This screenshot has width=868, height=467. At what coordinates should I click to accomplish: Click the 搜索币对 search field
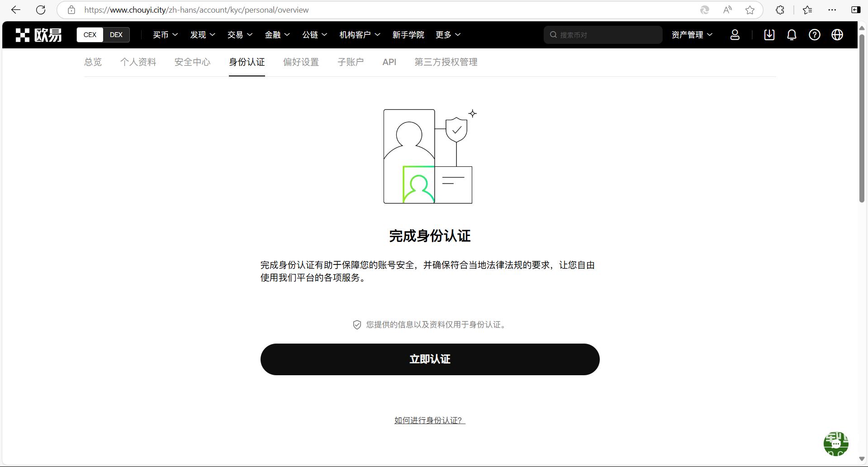(x=606, y=35)
